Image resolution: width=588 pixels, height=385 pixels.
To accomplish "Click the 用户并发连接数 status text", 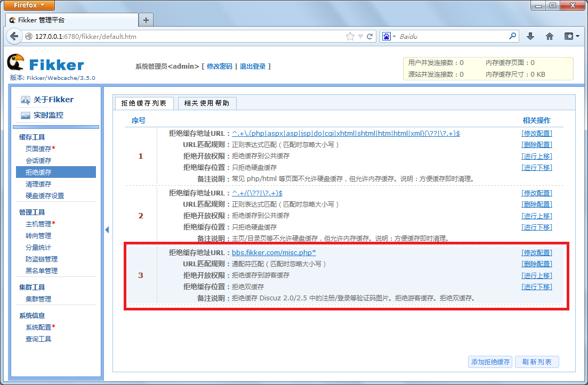I will pos(436,62).
